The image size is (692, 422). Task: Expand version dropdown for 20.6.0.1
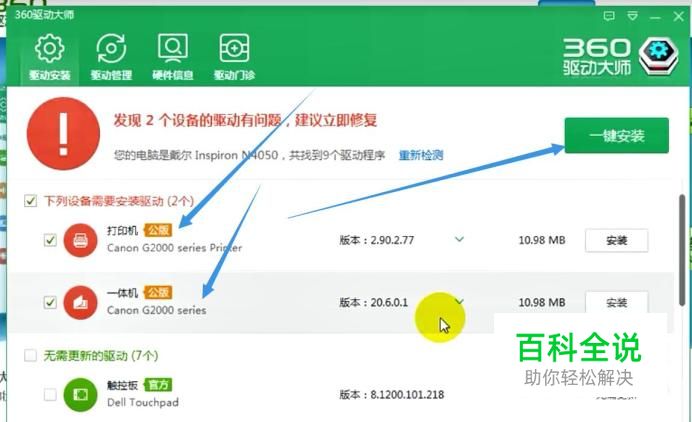(459, 302)
